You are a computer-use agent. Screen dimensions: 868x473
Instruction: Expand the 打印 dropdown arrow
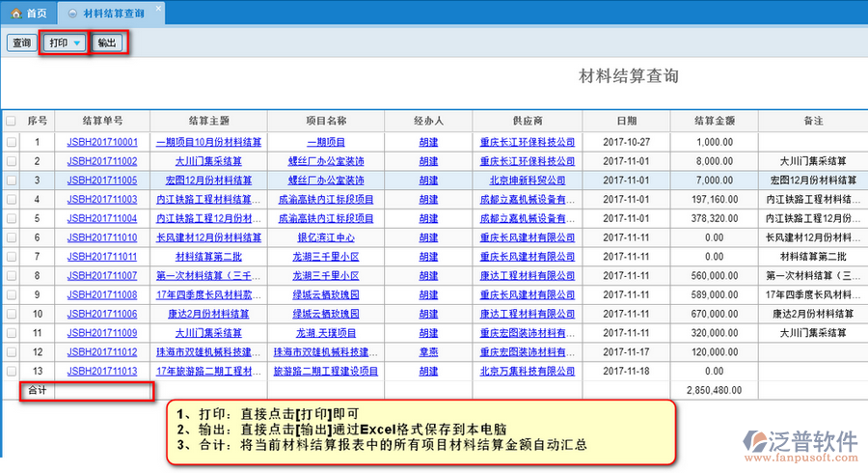pos(77,43)
